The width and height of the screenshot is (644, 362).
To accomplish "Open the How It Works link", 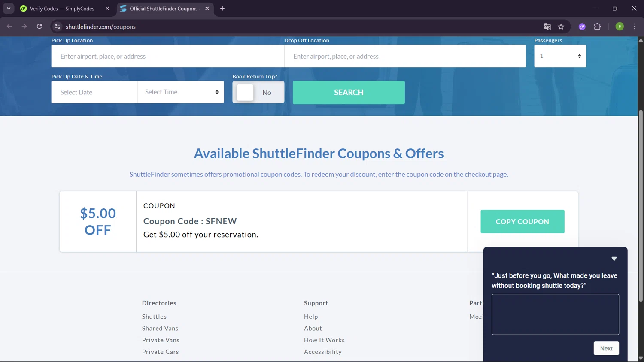I will [324, 340].
